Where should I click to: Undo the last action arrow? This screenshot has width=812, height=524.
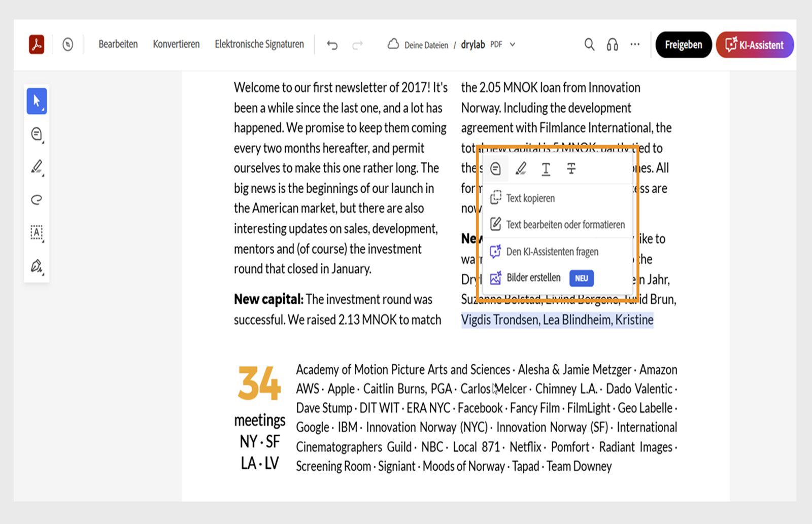point(332,45)
